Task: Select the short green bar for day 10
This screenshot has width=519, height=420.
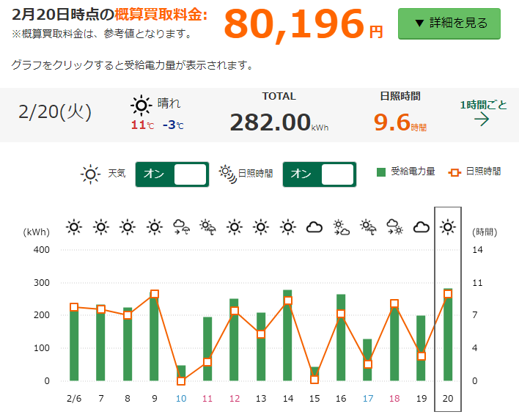Action: 181,373
